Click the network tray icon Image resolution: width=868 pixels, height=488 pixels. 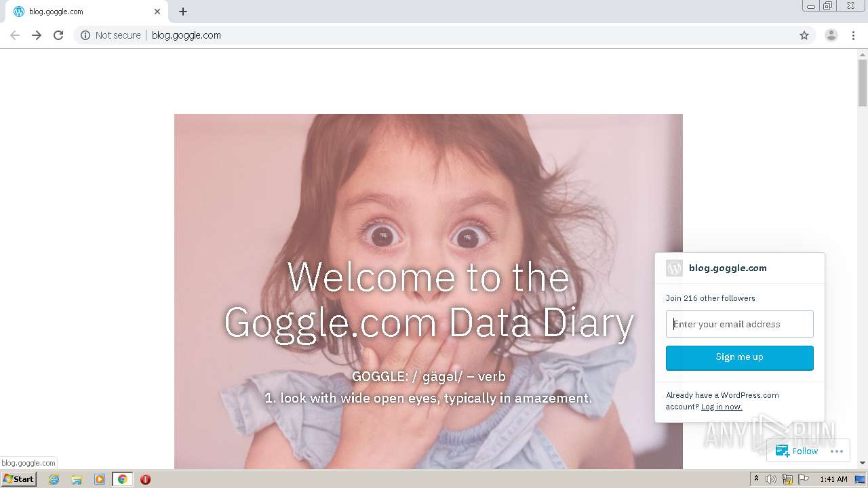pos(787,479)
